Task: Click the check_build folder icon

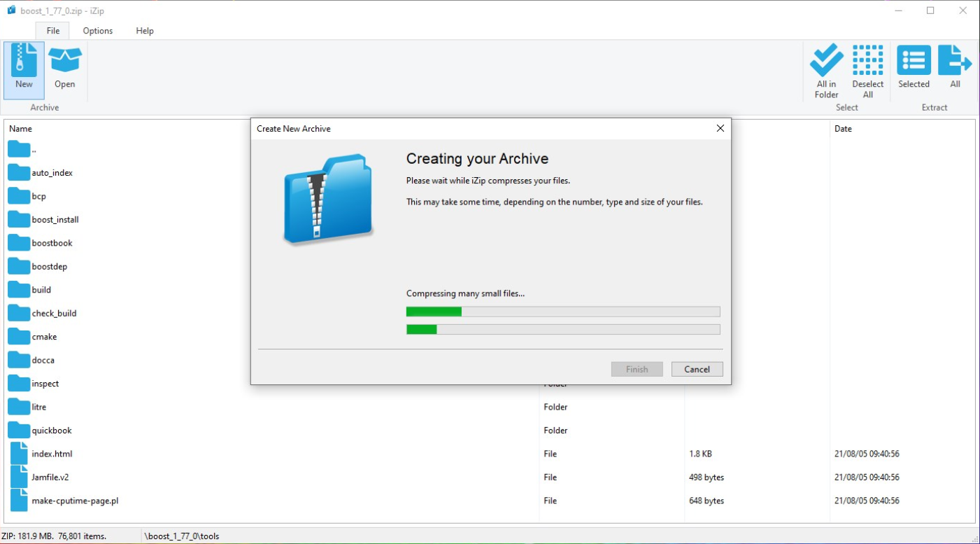Action: point(19,313)
